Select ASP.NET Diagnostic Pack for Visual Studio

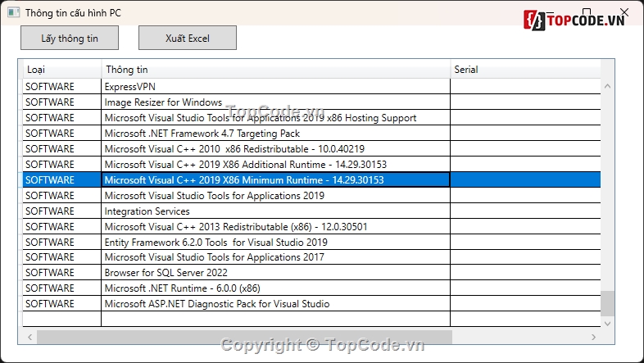(311, 304)
